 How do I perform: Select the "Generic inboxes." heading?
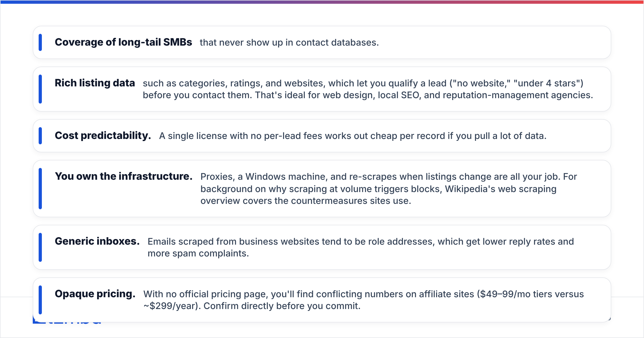[x=97, y=241]
